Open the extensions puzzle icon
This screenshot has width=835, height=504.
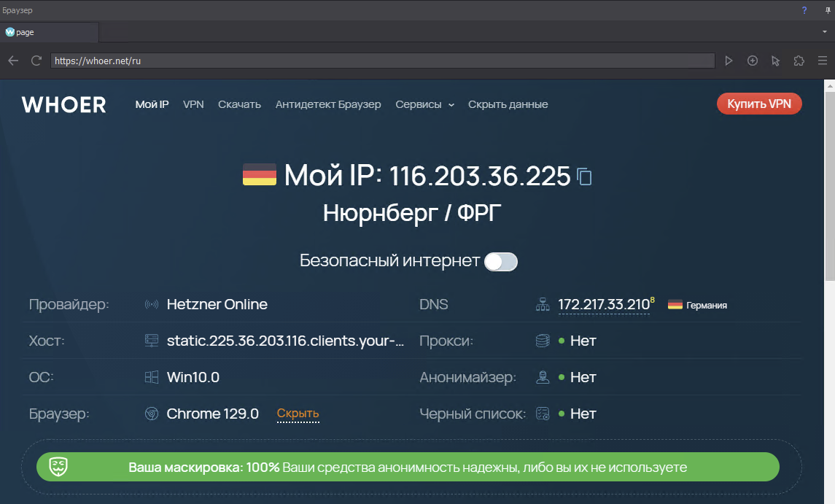(799, 61)
